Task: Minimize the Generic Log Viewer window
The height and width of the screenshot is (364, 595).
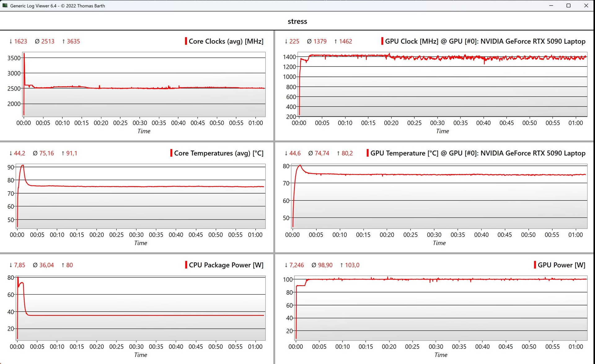Action: coord(551,6)
